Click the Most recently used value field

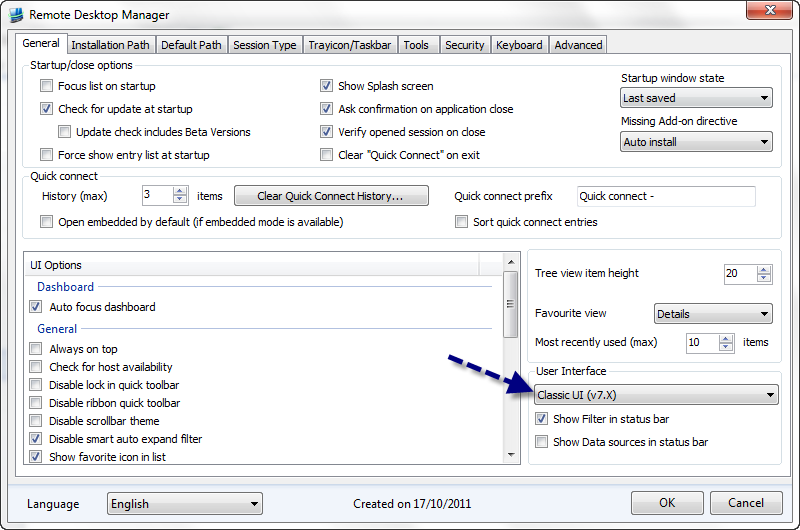point(703,343)
